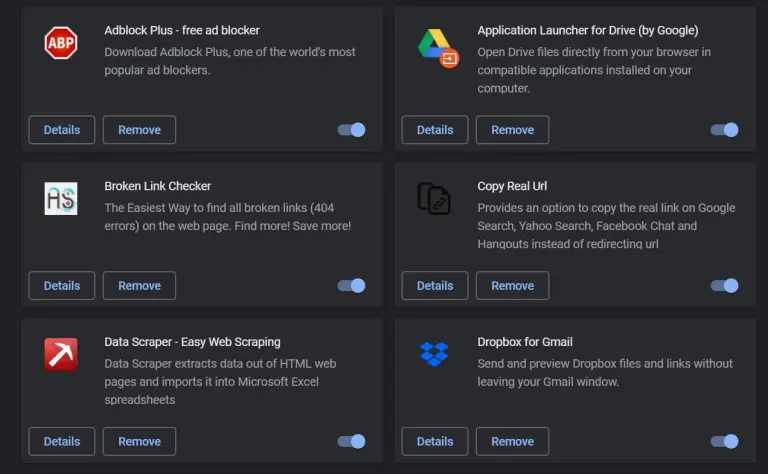Click the Data Scraper pickaxe icon
Screen dimensions: 768x474
[x=61, y=354]
